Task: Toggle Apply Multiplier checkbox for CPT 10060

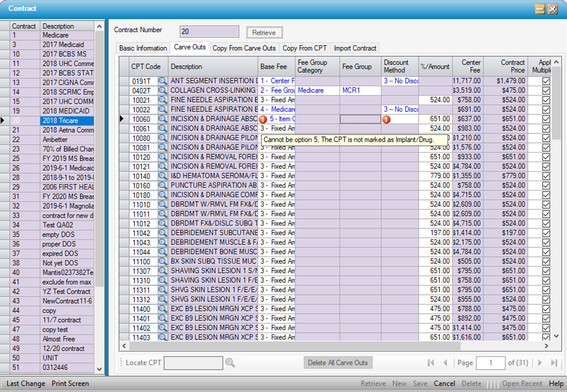Action: [x=546, y=119]
